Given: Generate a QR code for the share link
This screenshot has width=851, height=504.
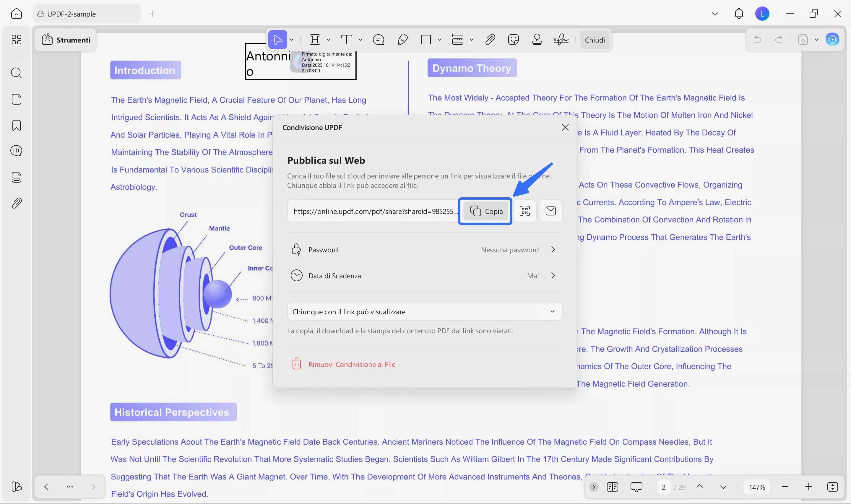Looking at the screenshot, I should coord(525,211).
